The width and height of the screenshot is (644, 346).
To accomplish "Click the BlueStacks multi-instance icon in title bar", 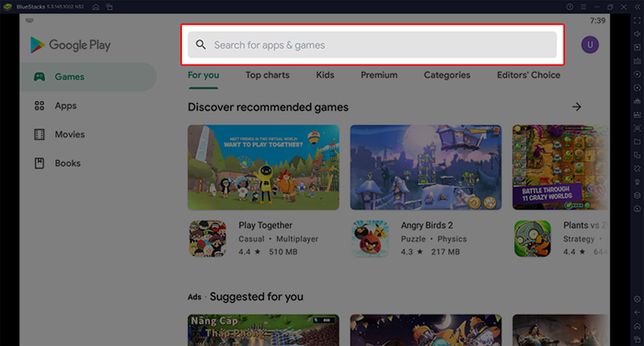I will point(109,7).
